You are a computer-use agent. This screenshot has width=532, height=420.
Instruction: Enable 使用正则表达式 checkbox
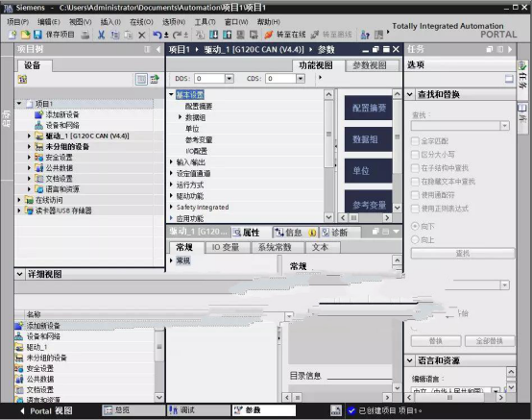(415, 209)
